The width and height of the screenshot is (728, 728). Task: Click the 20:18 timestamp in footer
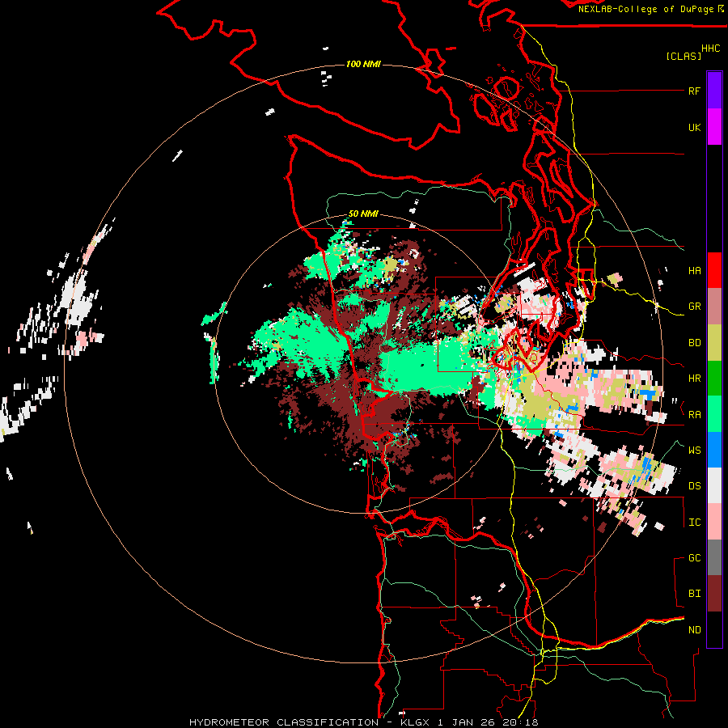[522, 722]
